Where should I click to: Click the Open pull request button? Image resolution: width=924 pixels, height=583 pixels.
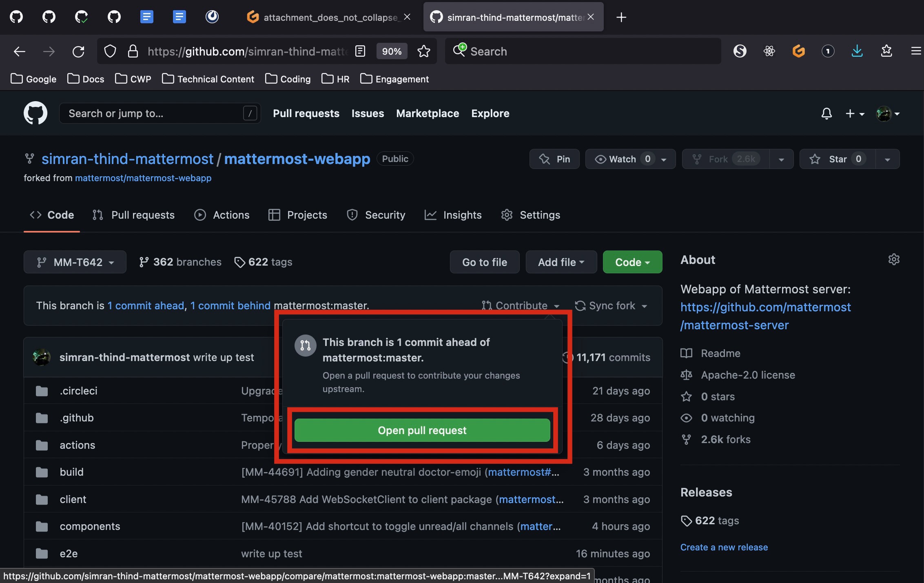pos(422,430)
